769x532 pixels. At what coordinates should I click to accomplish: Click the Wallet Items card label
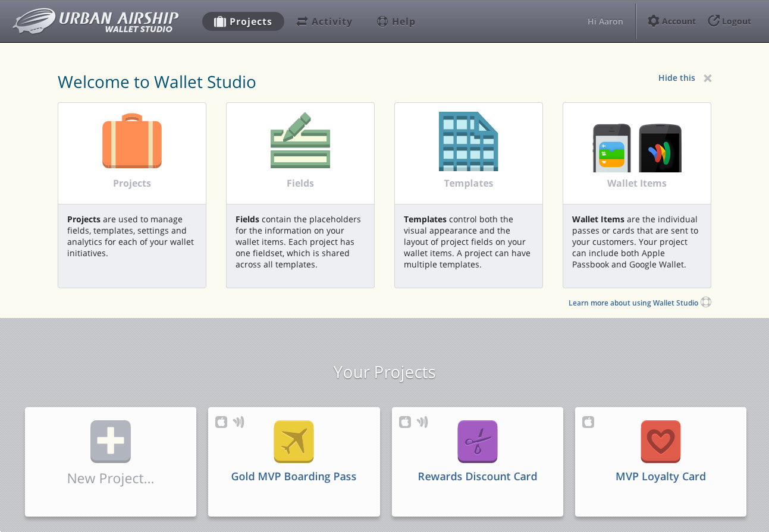tap(637, 183)
